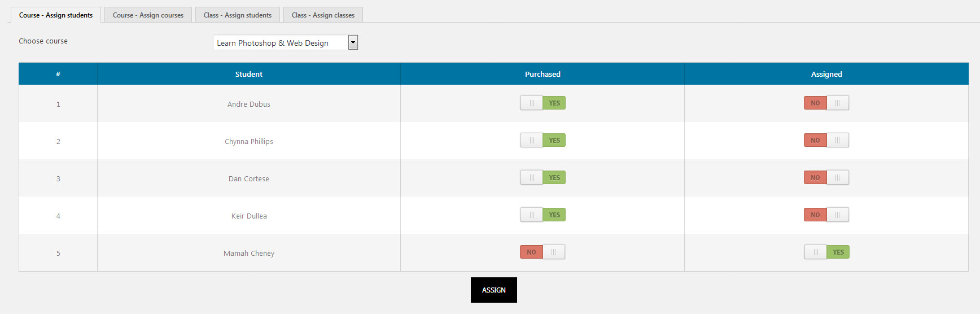This screenshot has height=314, width=980.
Task: Set Dan Cortese Assigned to yes
Action: coord(826,178)
